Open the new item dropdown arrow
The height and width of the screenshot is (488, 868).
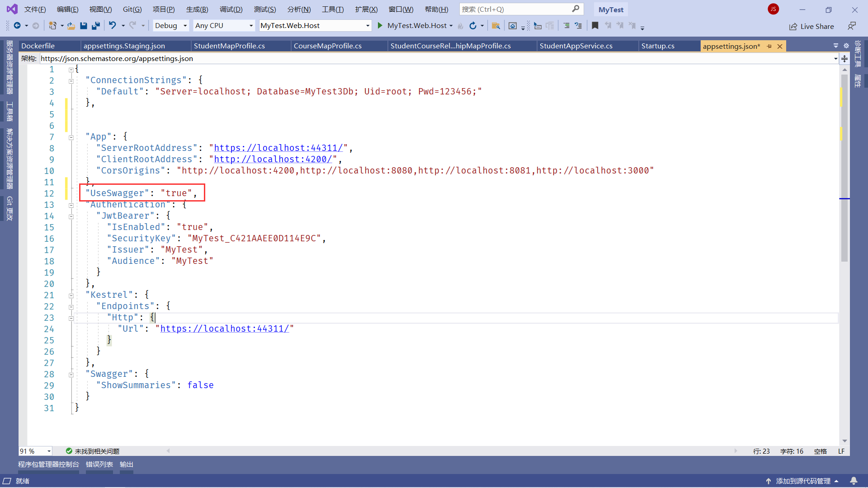click(62, 26)
